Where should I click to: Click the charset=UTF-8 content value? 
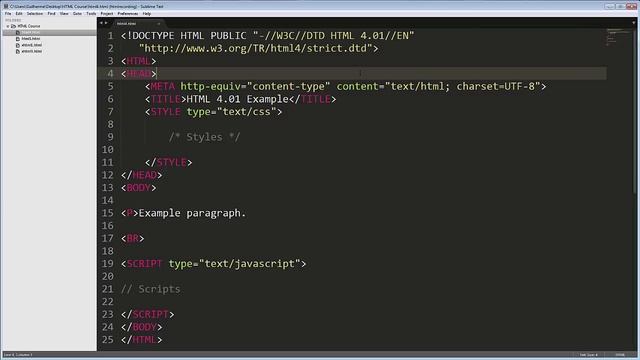tap(496, 87)
